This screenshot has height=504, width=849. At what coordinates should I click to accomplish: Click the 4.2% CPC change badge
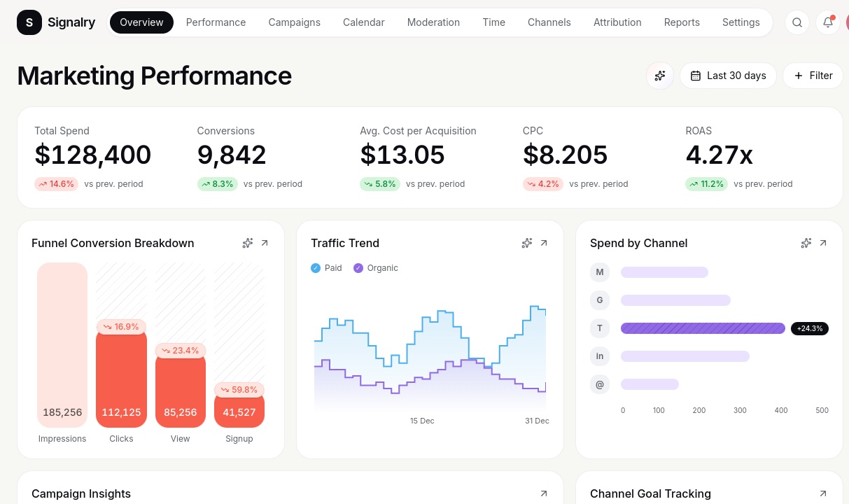coord(543,184)
